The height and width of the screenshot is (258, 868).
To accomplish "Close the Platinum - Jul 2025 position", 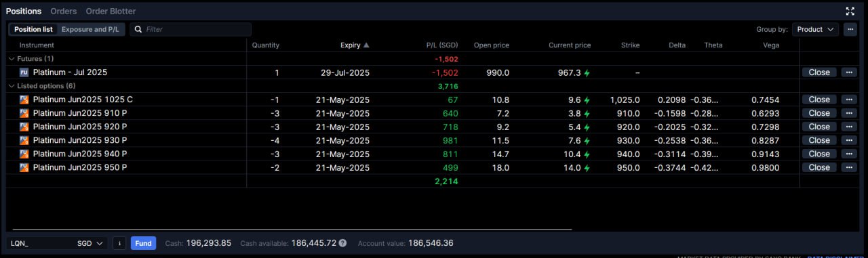I will [x=819, y=72].
